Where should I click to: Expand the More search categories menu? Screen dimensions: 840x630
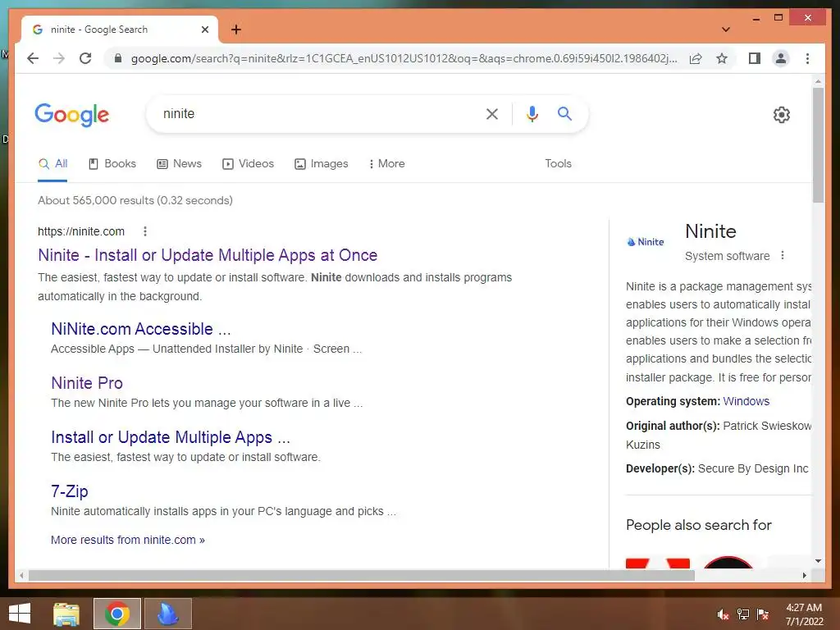tap(387, 164)
